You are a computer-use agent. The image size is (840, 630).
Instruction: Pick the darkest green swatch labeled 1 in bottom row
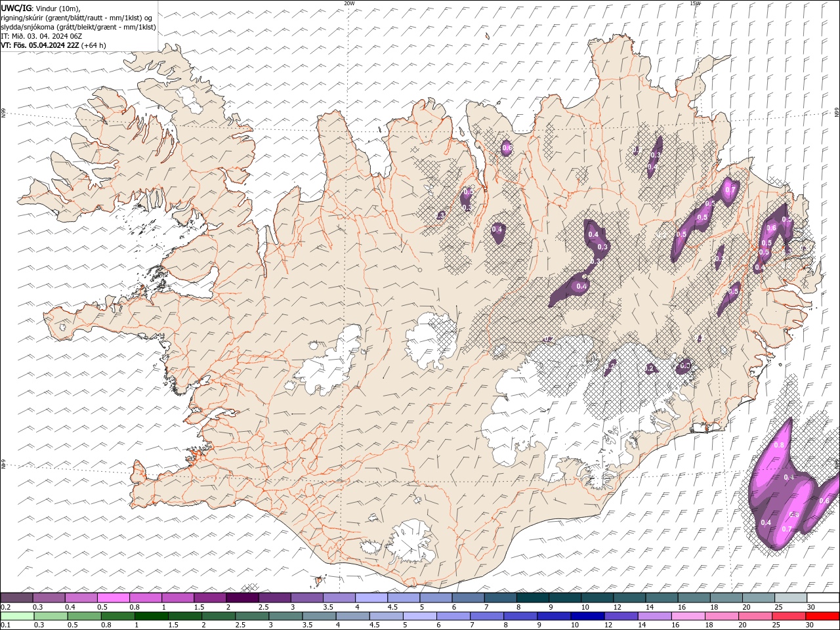point(151,616)
